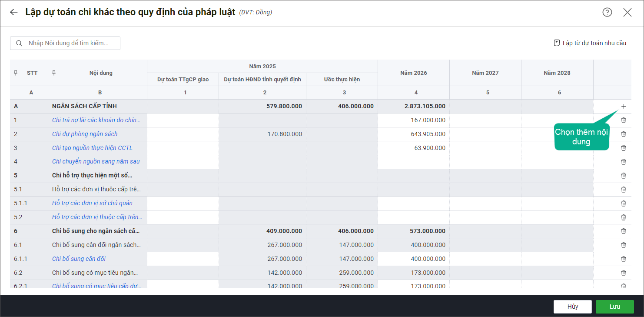Open the help question mark icon
The height and width of the screenshot is (317, 644).
coord(607,12)
